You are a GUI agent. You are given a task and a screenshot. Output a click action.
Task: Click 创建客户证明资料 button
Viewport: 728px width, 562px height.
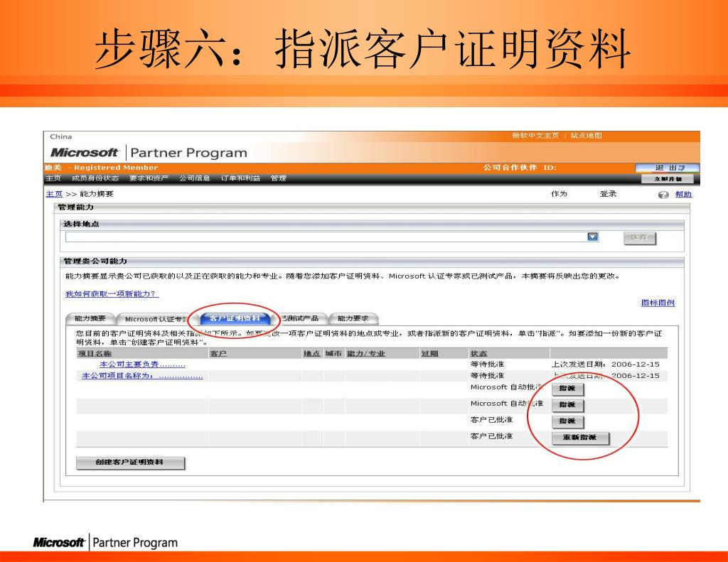pyautogui.click(x=130, y=463)
